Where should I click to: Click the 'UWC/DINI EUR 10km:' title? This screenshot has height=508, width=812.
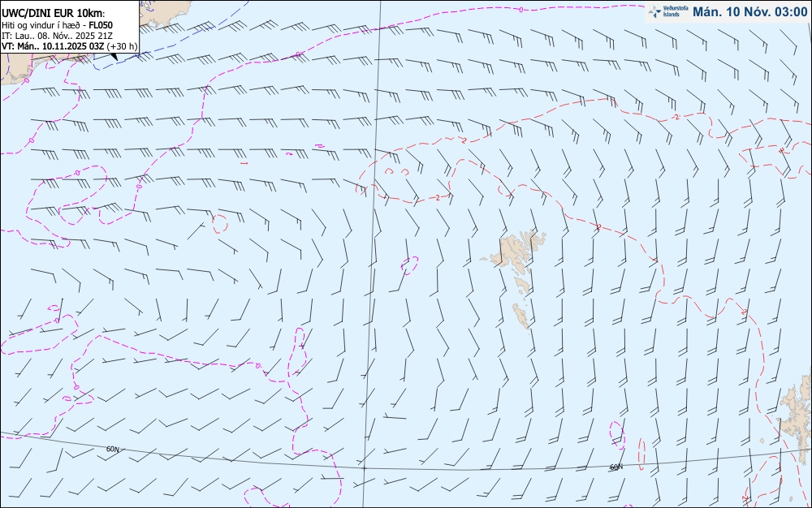[54, 14]
